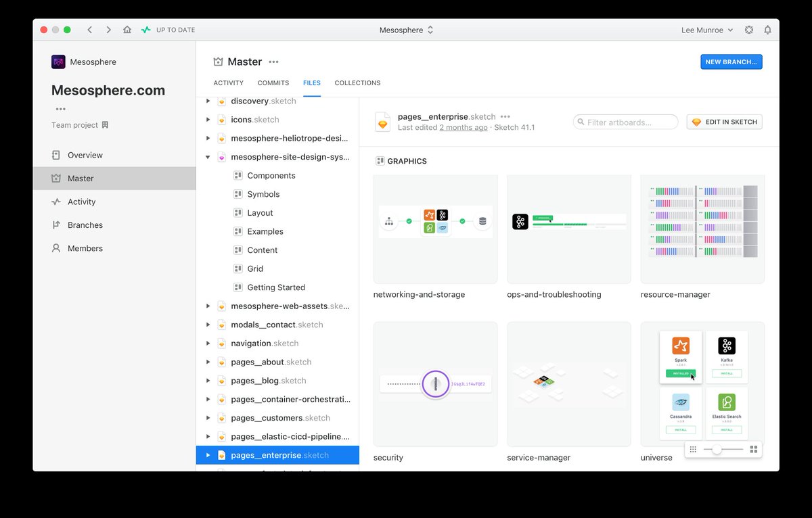The height and width of the screenshot is (518, 812).
Task: Expand discovery.sketch file
Action: click(208, 101)
